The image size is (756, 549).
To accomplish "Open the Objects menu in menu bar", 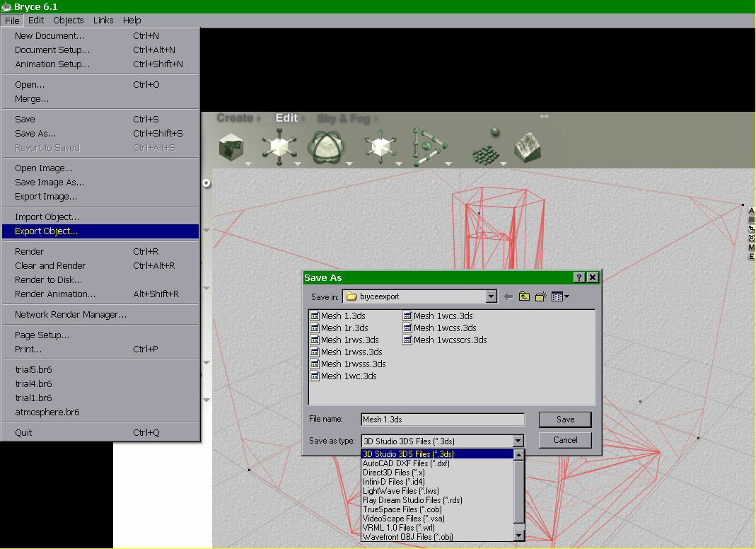I will (x=69, y=21).
